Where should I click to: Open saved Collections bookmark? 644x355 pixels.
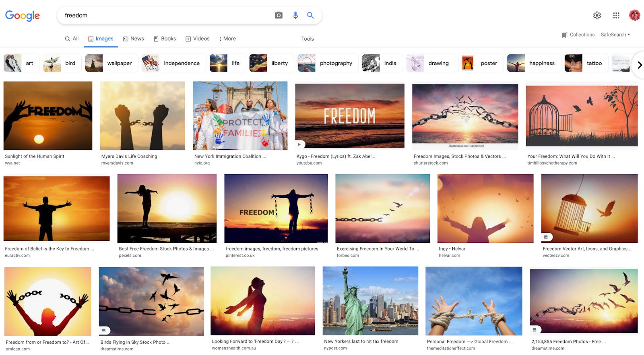click(578, 35)
